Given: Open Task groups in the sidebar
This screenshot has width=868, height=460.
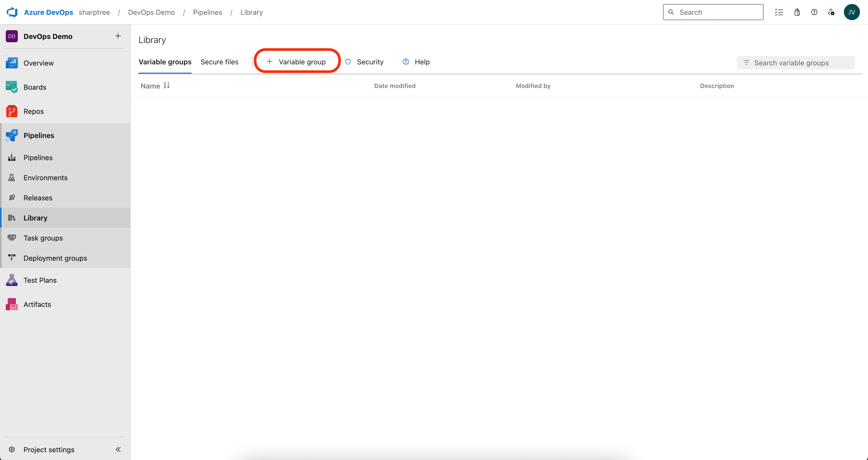Looking at the screenshot, I should tap(65, 238).
